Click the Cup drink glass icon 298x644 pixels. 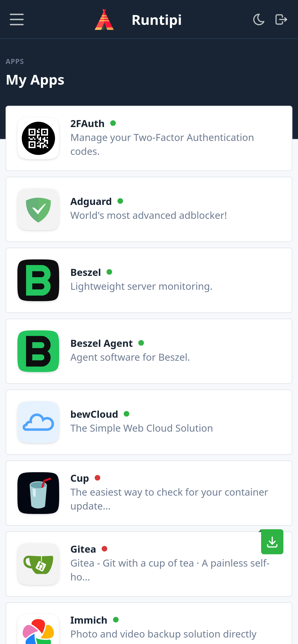click(38, 493)
